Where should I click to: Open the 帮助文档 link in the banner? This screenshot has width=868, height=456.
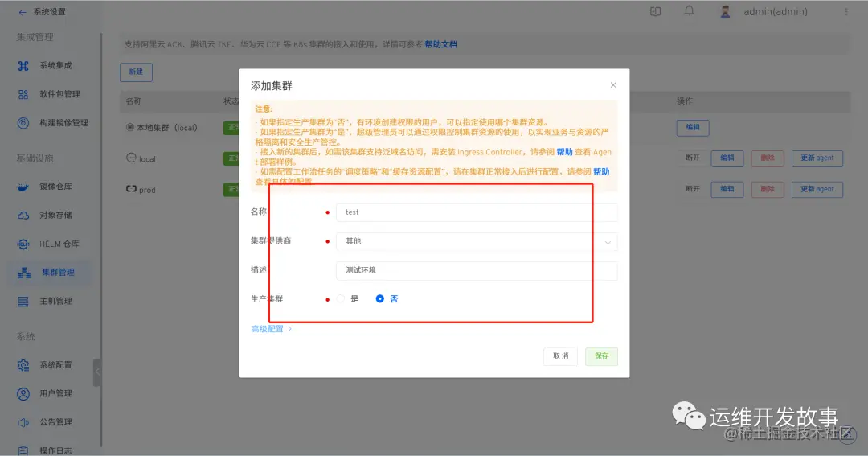tap(440, 44)
